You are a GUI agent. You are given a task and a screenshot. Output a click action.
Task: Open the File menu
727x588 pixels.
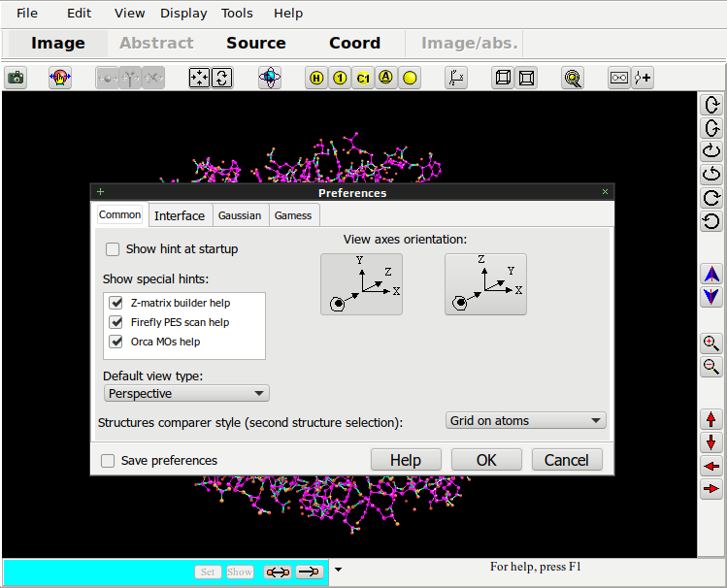click(x=27, y=14)
